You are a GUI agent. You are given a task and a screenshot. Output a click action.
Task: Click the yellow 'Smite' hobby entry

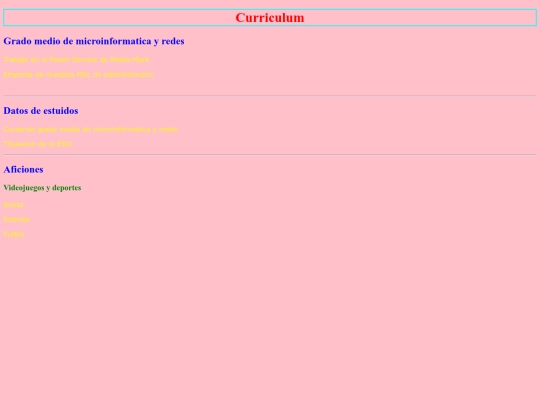pyautogui.click(x=13, y=205)
